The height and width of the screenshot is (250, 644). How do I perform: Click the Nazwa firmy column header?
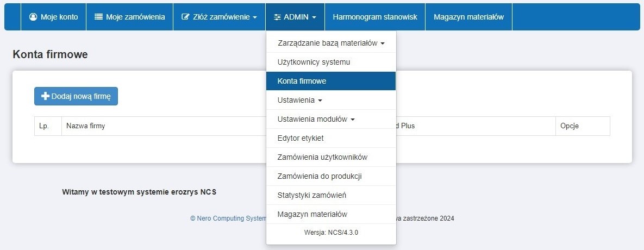click(x=85, y=126)
